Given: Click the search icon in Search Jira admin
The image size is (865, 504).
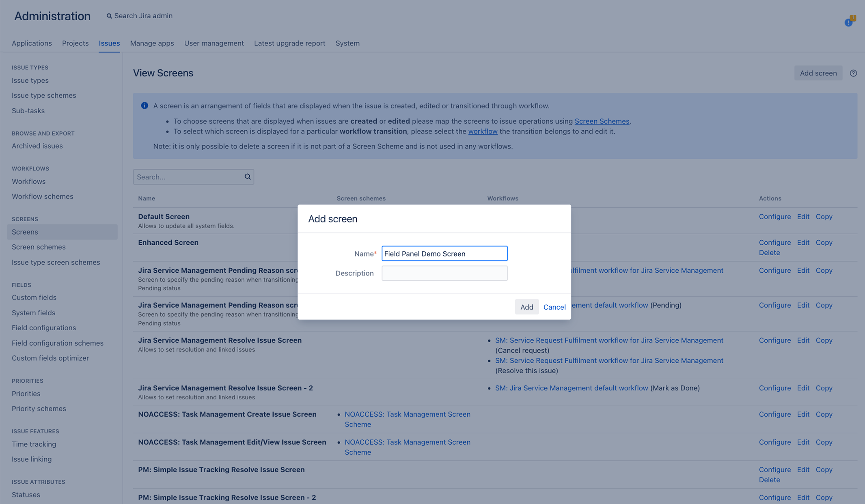Looking at the screenshot, I should 109,16.
